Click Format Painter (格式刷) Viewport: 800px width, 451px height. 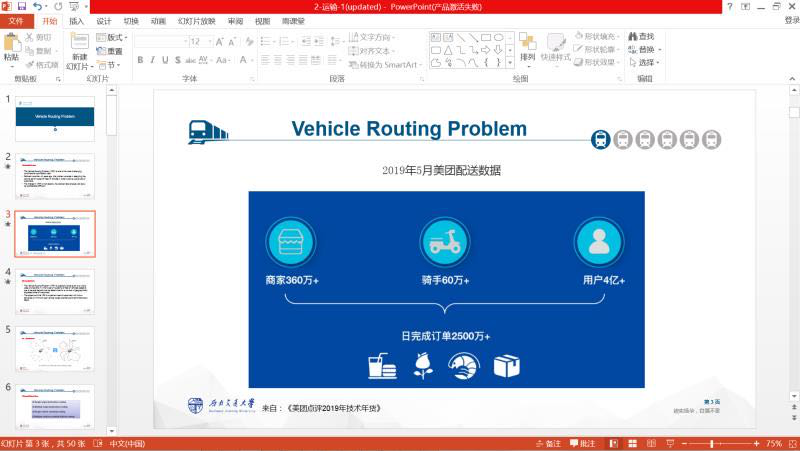point(42,65)
